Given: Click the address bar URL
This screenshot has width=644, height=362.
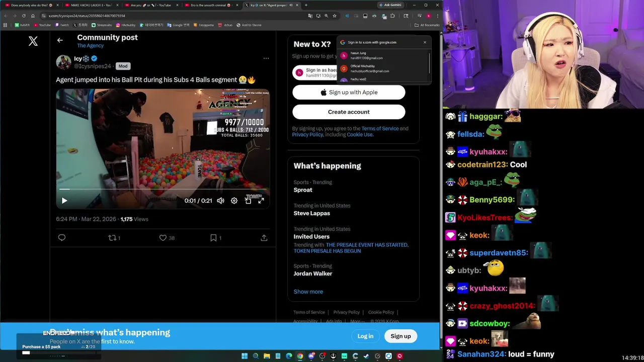Looking at the screenshot, I should pyautogui.click(x=87, y=16).
